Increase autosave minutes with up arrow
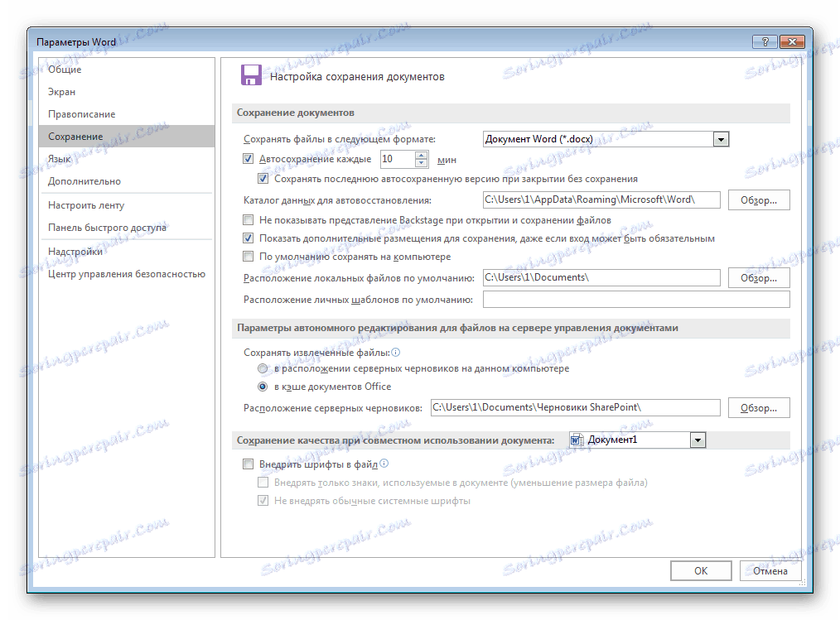The height and width of the screenshot is (620, 840). point(420,155)
